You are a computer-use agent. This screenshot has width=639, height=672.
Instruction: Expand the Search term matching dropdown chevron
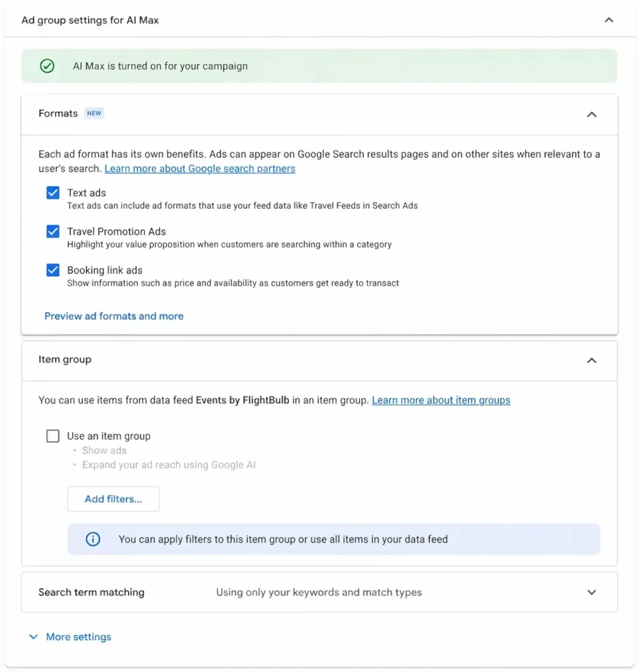[592, 593]
